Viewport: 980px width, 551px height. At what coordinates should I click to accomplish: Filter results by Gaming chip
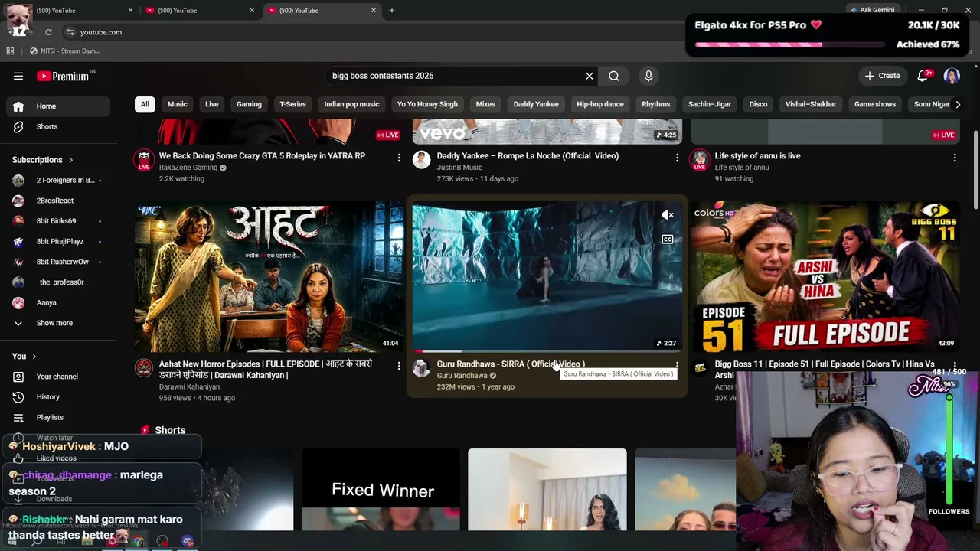pos(249,104)
